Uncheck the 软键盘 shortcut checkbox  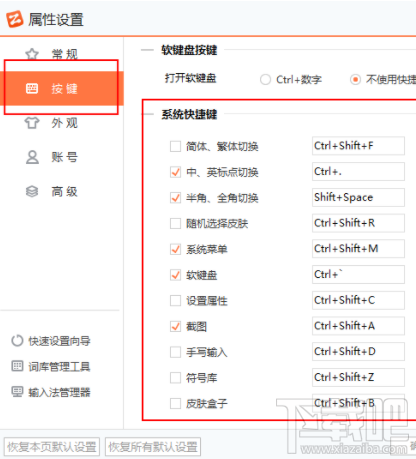[175, 275]
